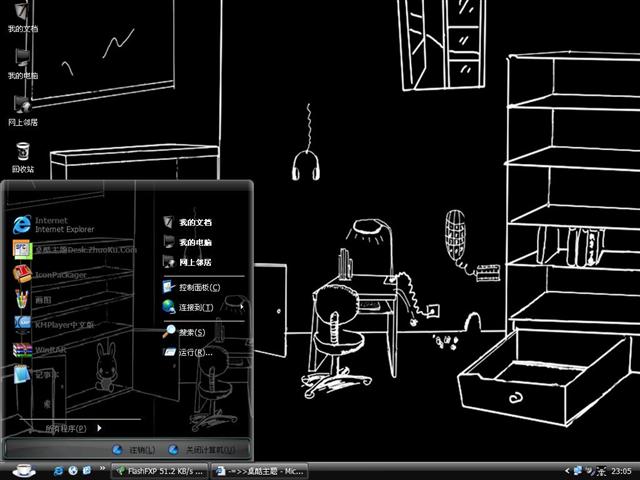Open 我的文档 in the Start menu right column
640x480 pixels.
pyautogui.click(x=187, y=222)
